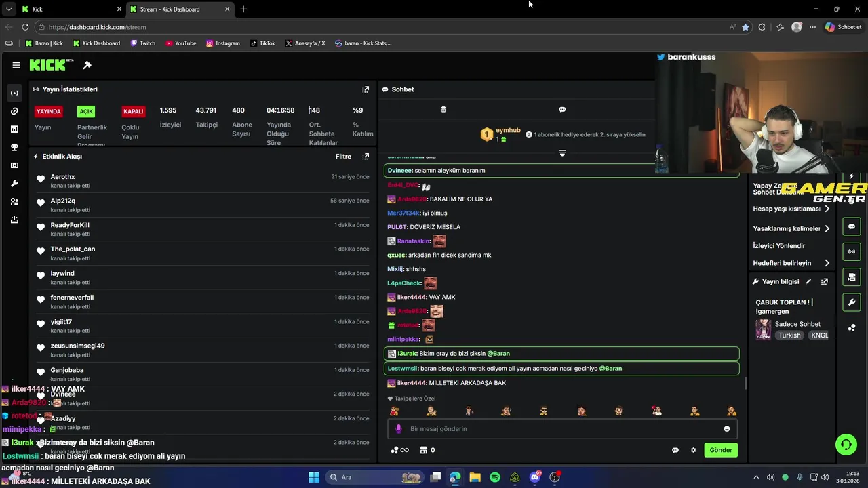Click chat bubble icon beside settings gear
Image resolution: width=868 pixels, height=488 pixels.
675,450
